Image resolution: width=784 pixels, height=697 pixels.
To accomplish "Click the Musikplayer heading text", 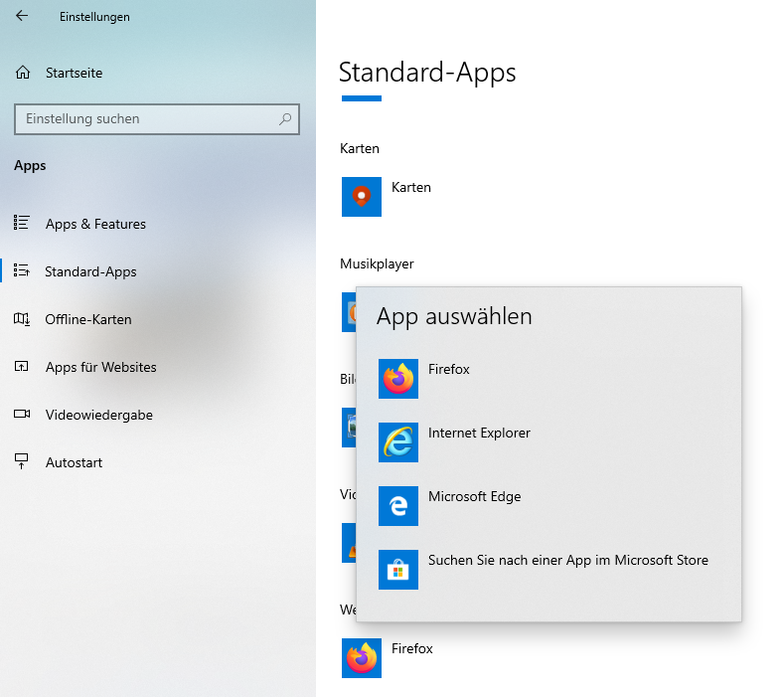I will point(377,263).
